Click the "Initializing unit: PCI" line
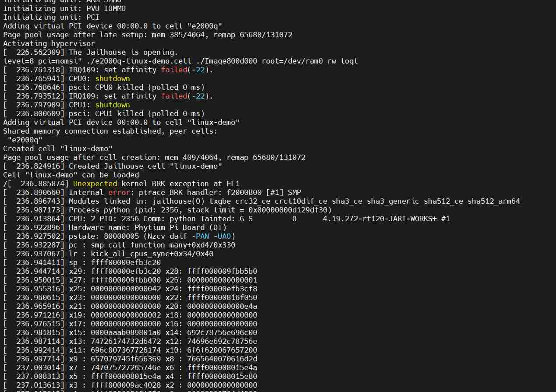Screen dimensions: 556x392 point(51,17)
